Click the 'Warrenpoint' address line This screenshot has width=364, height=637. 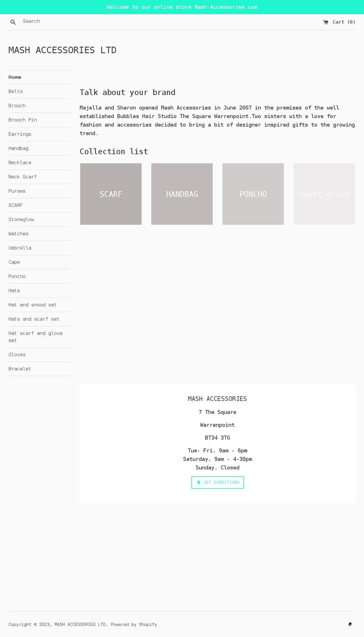(218, 425)
